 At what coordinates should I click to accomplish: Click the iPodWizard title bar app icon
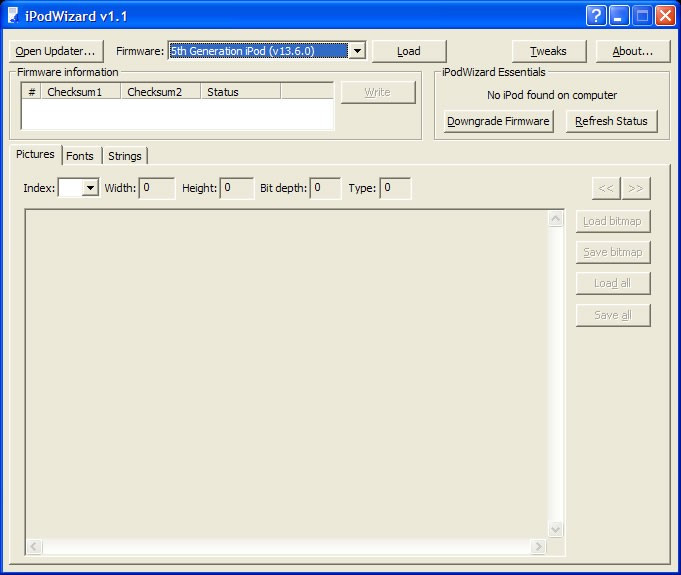pos(13,16)
